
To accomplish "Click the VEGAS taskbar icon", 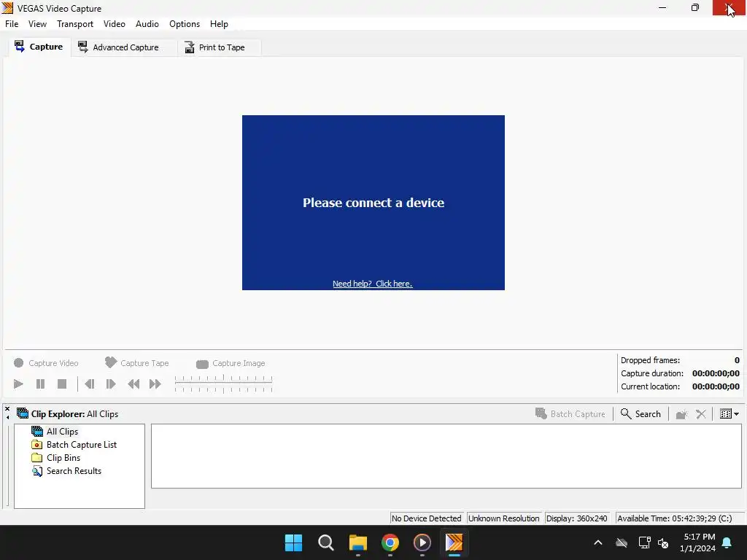I will click(454, 542).
